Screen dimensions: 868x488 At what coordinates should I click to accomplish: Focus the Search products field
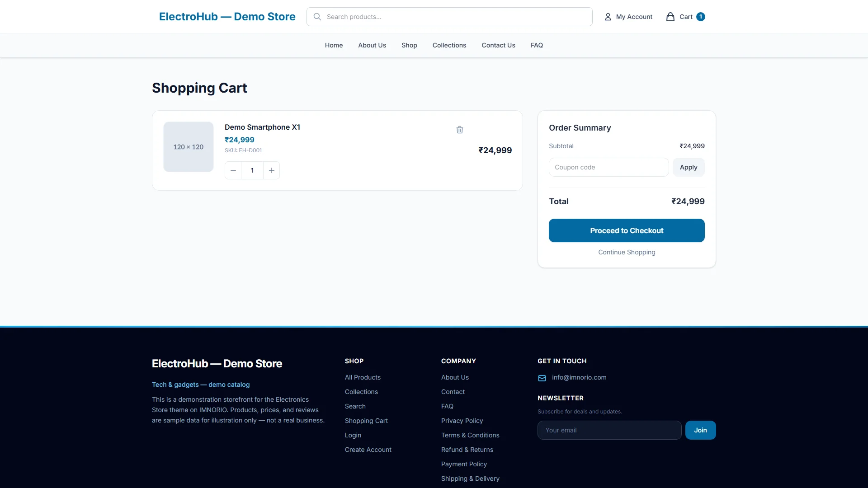pos(449,17)
